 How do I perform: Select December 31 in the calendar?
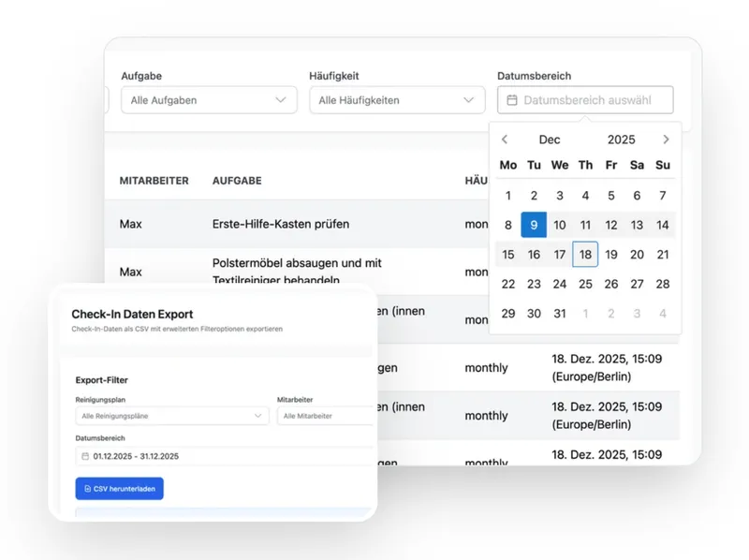[x=559, y=314]
